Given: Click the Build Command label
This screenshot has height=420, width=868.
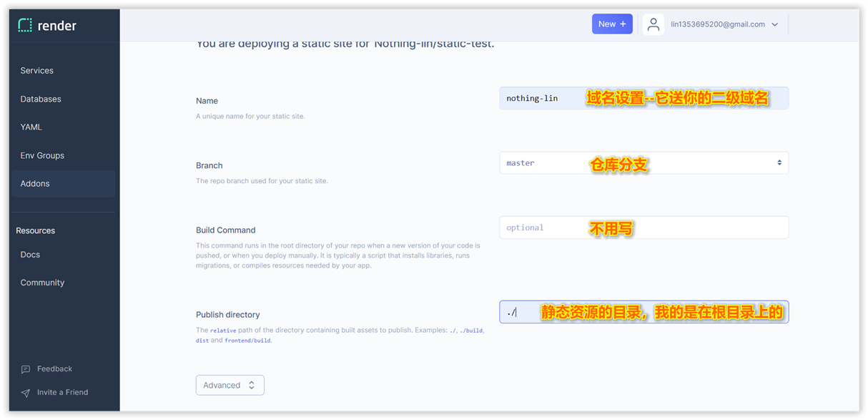Looking at the screenshot, I should click(226, 230).
